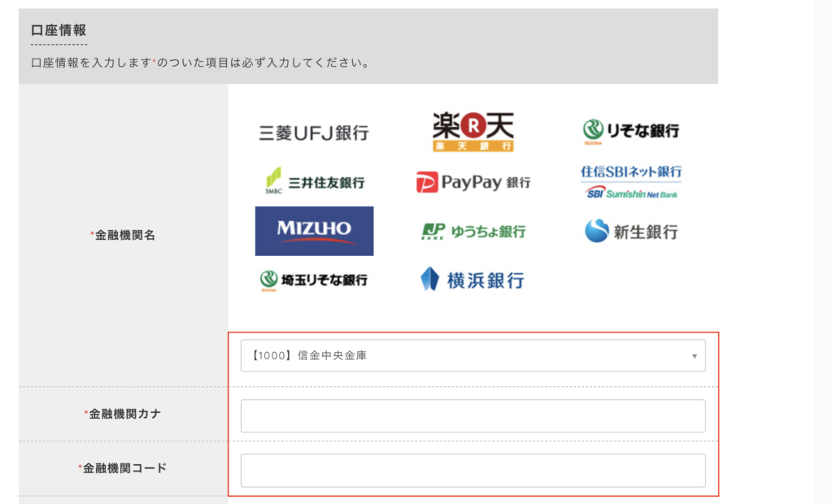833x504 pixels.
Task: Select the 三菱UFJ銀行 bank logo
Action: click(x=313, y=133)
